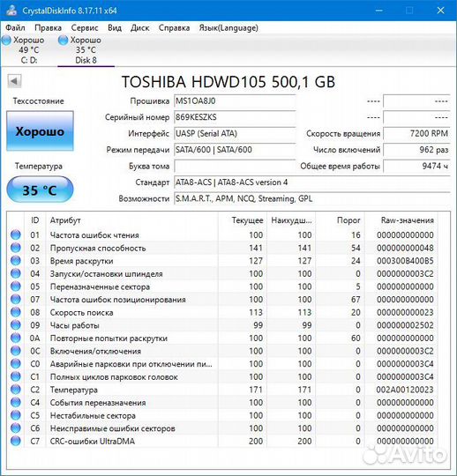The height and width of the screenshot is (476, 457).
Task: Click status orb for Часы работы row
Action: (16, 325)
